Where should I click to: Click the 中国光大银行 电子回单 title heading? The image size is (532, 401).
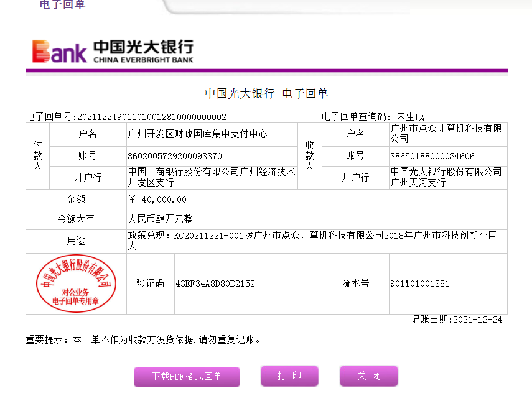(x=266, y=93)
